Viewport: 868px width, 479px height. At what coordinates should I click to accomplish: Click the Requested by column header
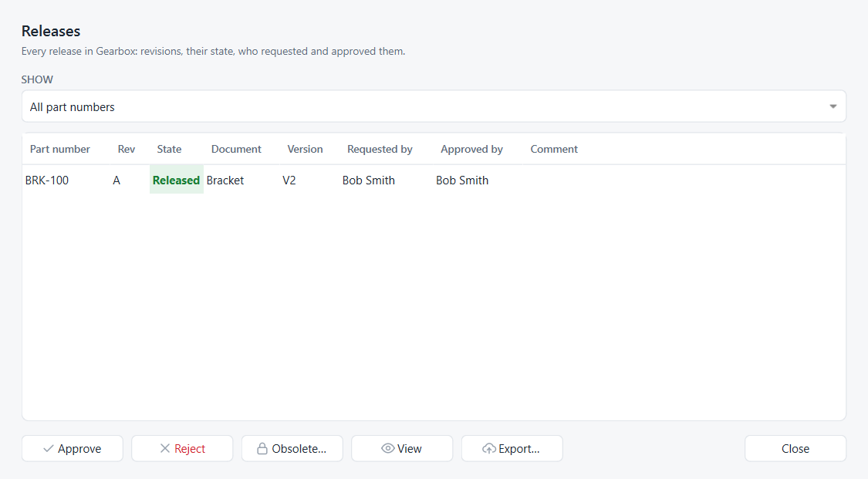click(380, 150)
